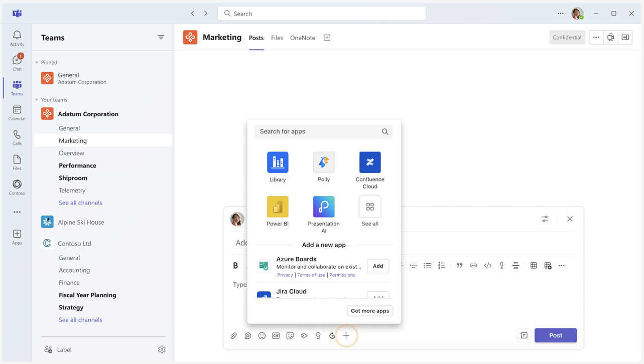Toggle bold formatting

tap(235, 266)
